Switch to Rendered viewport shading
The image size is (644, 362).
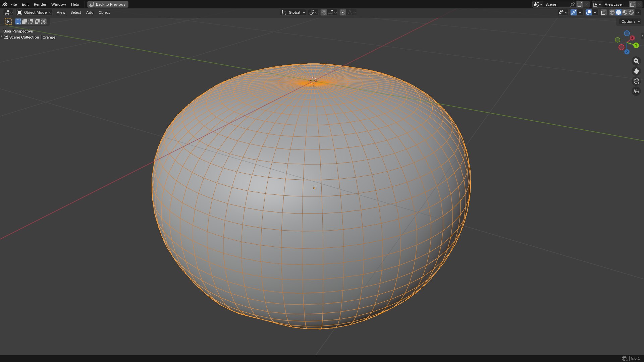coord(631,12)
